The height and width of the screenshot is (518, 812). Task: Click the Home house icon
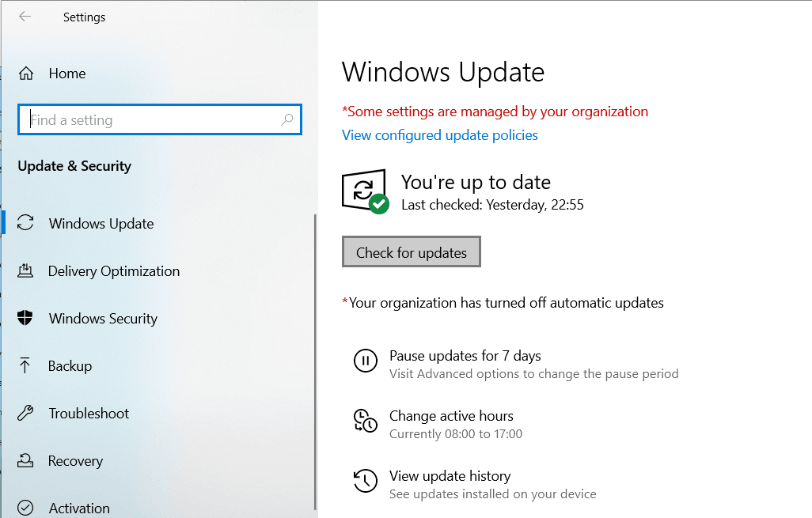26,73
